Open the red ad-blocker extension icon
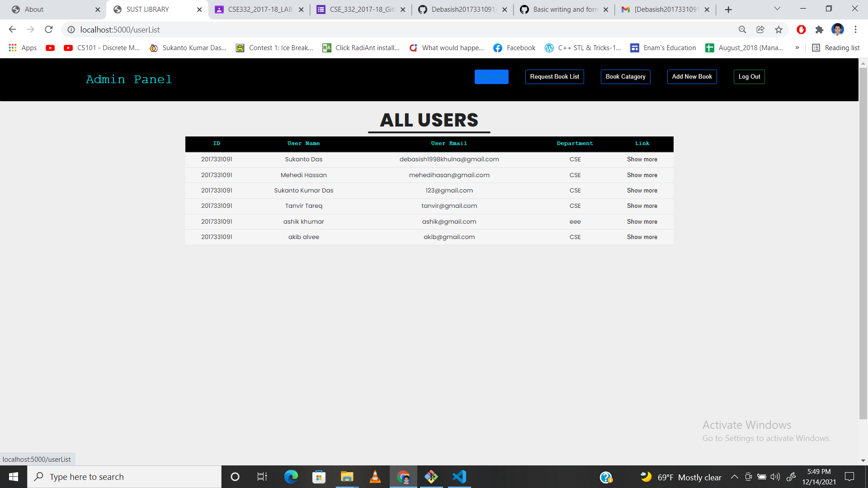 point(801,29)
